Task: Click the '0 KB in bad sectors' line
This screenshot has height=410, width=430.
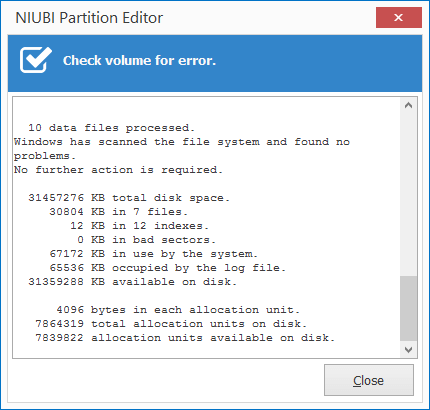Action: (x=146, y=240)
